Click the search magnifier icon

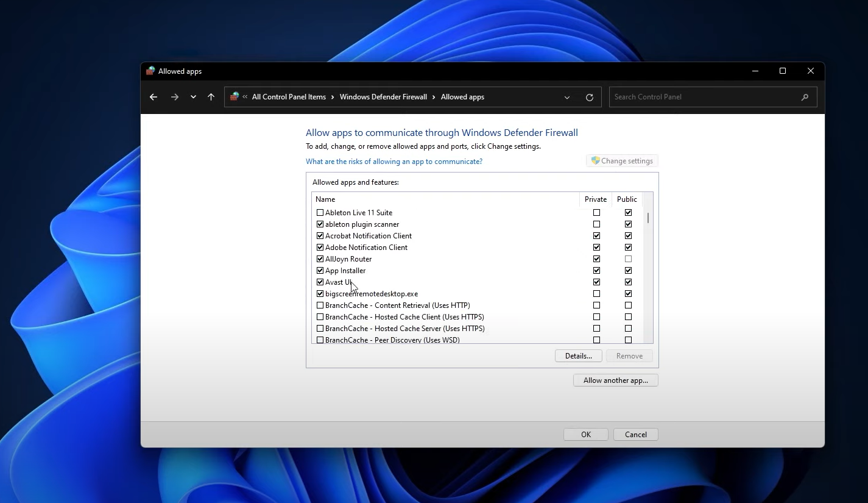pyautogui.click(x=805, y=97)
